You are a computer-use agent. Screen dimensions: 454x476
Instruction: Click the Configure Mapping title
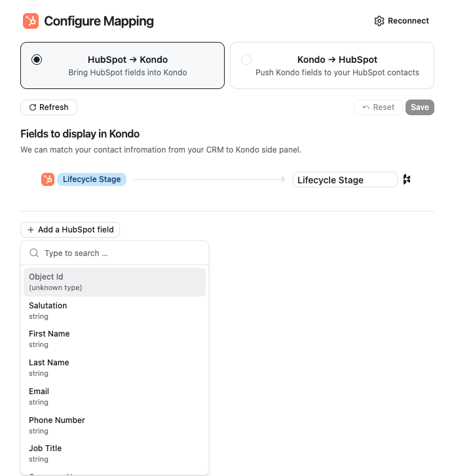click(99, 21)
